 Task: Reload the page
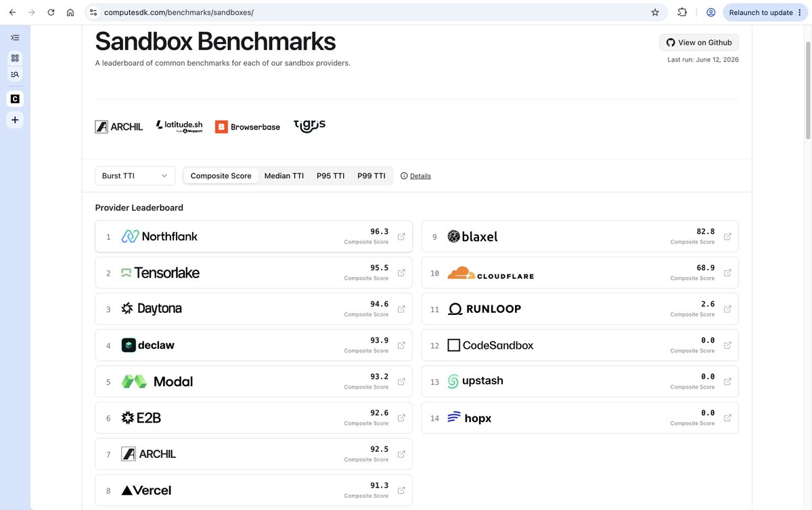click(51, 12)
